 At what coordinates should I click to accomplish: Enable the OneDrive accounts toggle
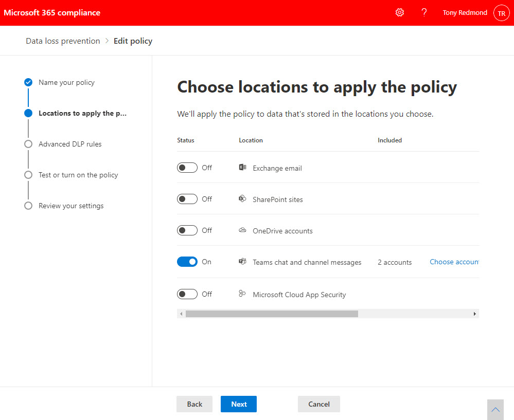(x=187, y=230)
